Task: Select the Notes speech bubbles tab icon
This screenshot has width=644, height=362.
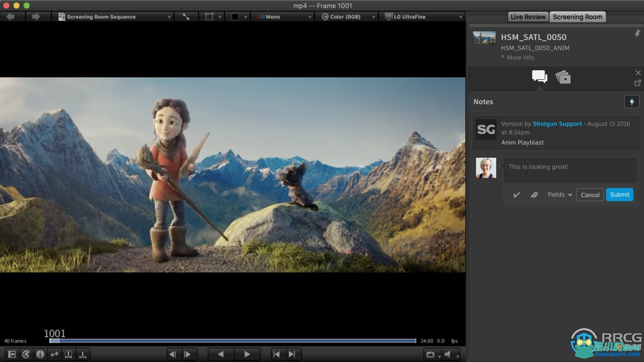Action: [x=540, y=77]
